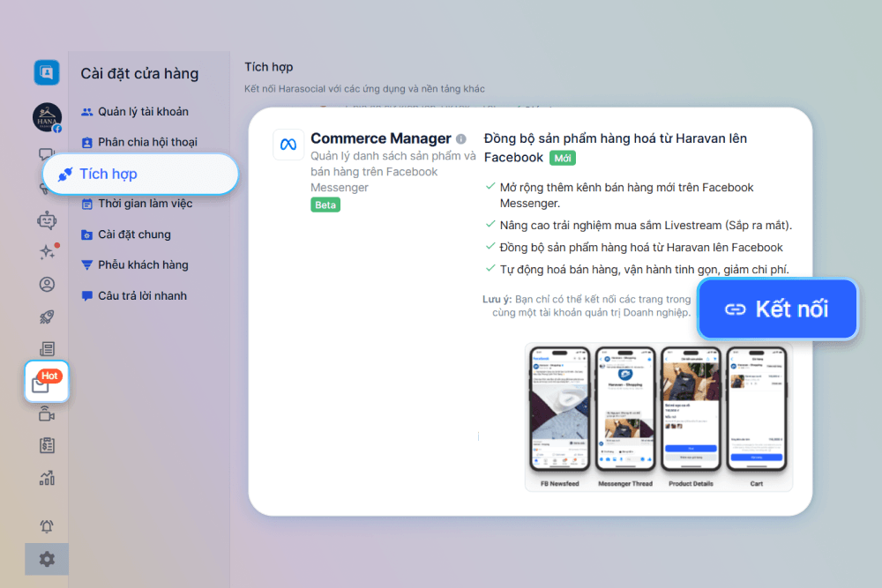Viewport: 882px width, 588px height.
Task: Open the AI sparkle icon with red dot
Action: 48,251
